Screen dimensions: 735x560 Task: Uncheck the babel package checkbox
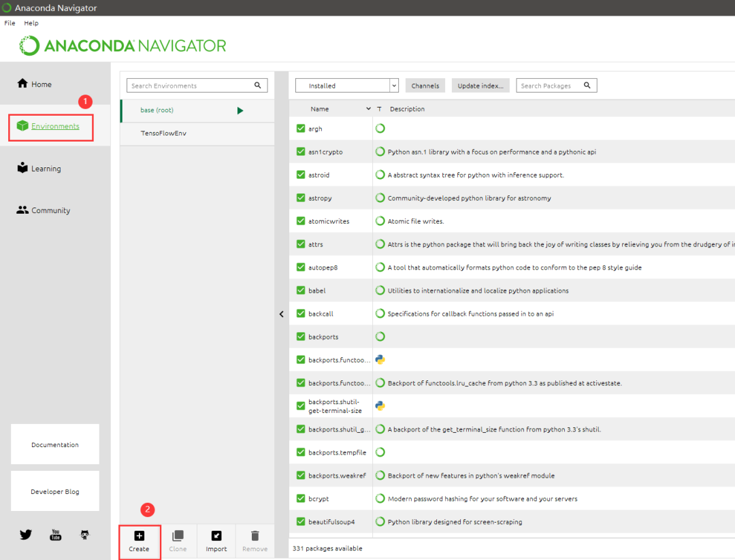tap(301, 291)
